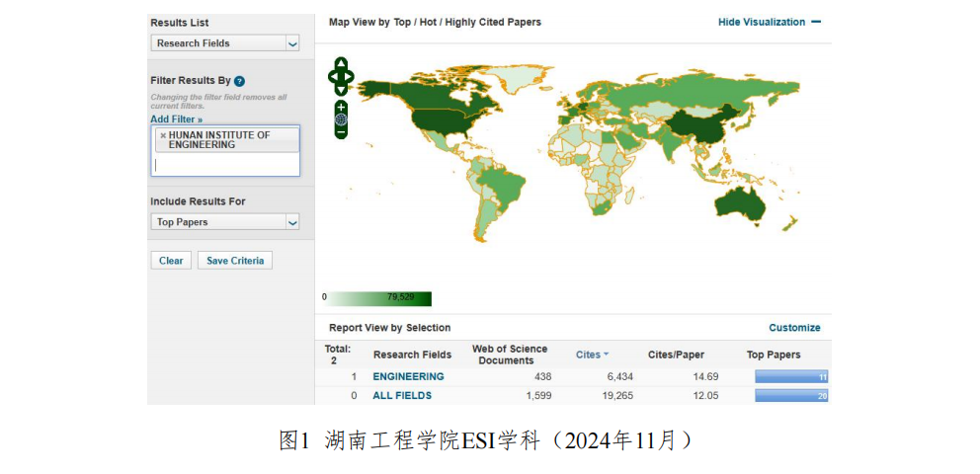Pan the map up with the arrow
Viewport: 980px width, 474px height.
[x=341, y=63]
